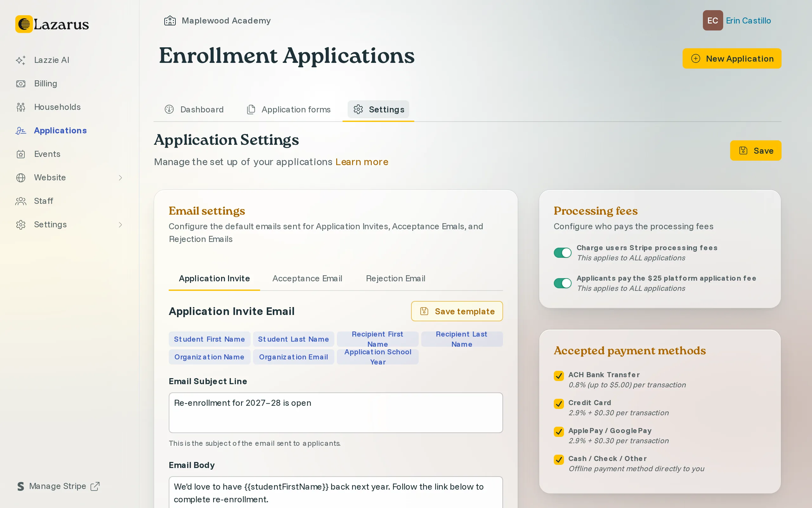
Task: Expand the Website submenu chevron
Action: (x=121, y=178)
